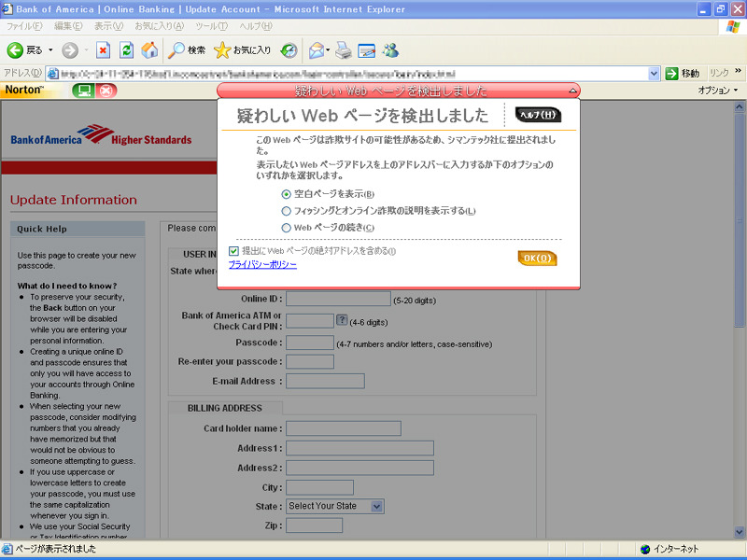Click the Norton toolbar logo
Image resolution: width=747 pixels, height=560 pixels.
pyautogui.click(x=24, y=90)
